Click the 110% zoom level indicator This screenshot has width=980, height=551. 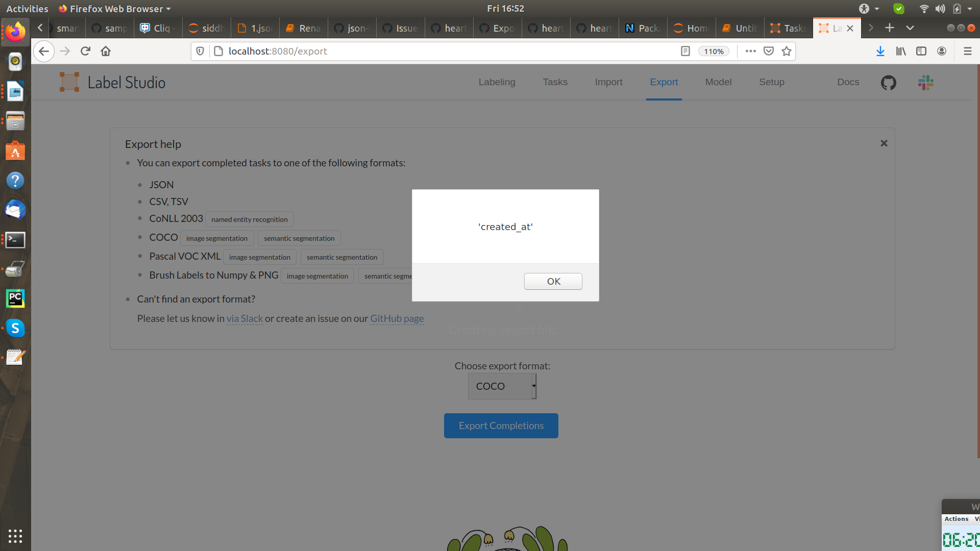(x=714, y=51)
